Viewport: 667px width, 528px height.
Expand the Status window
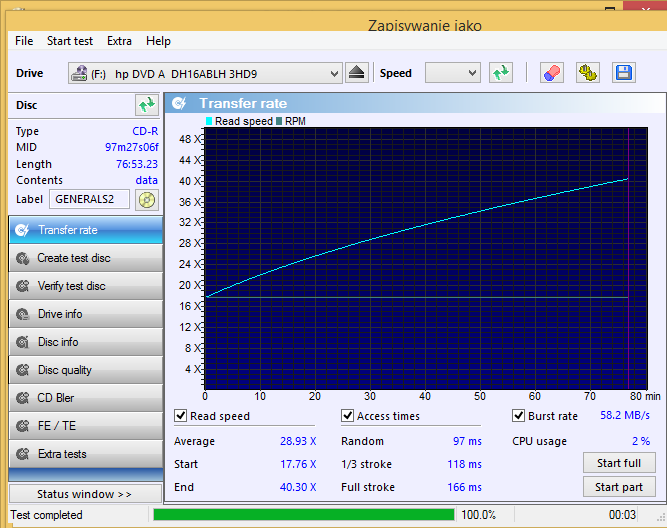tap(85, 494)
